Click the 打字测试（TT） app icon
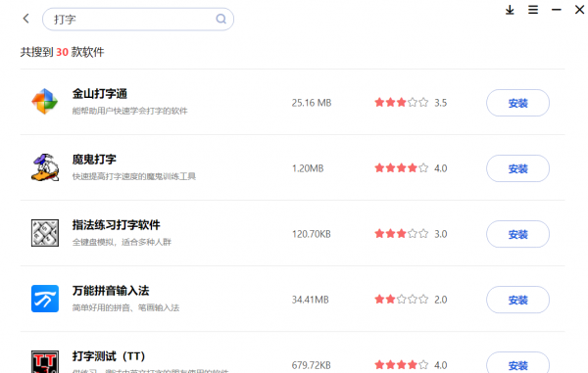Image resolution: width=588 pixels, height=373 pixels. 45,362
